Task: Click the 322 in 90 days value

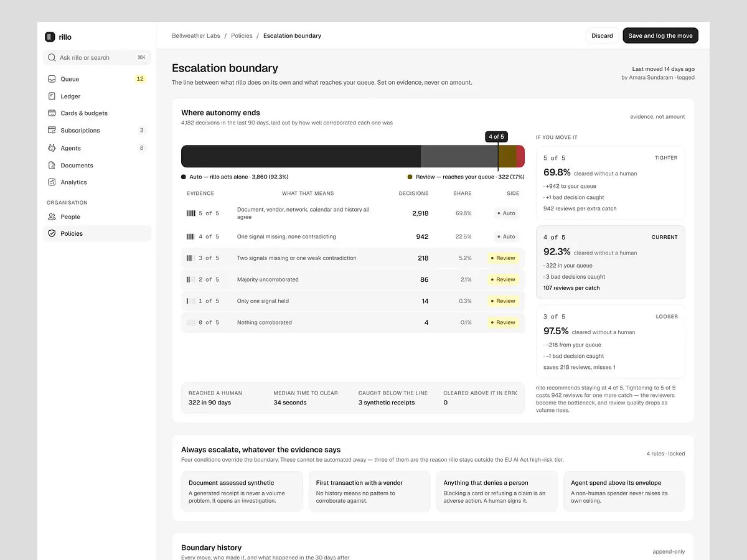Action: pos(210,403)
